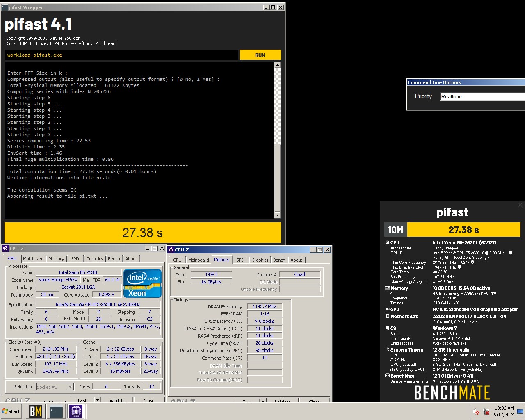Image resolution: width=525 pixels, height=420 pixels.
Task: Open the taskbar clock showing 10:06 AM
Action: [504, 411]
